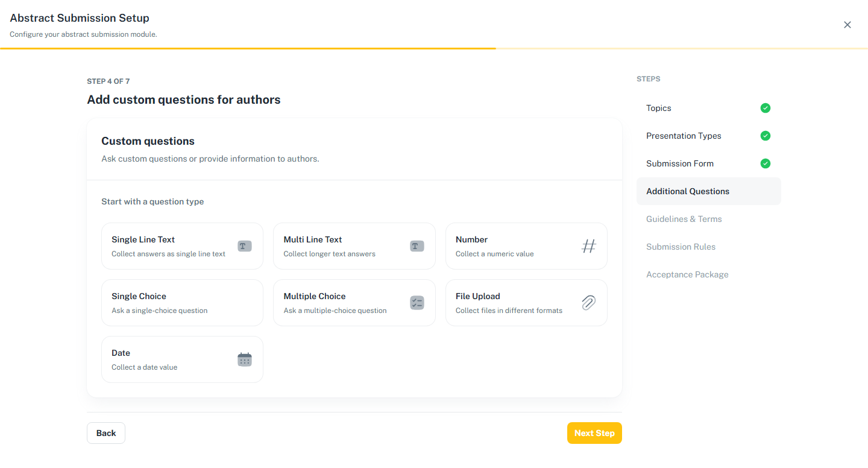
Task: Choose the Single Choice question card
Action: click(x=182, y=303)
